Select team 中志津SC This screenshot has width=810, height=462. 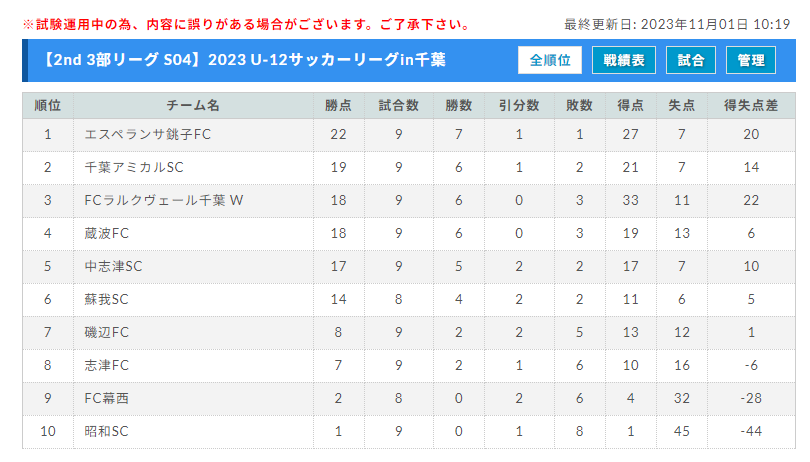point(113,267)
